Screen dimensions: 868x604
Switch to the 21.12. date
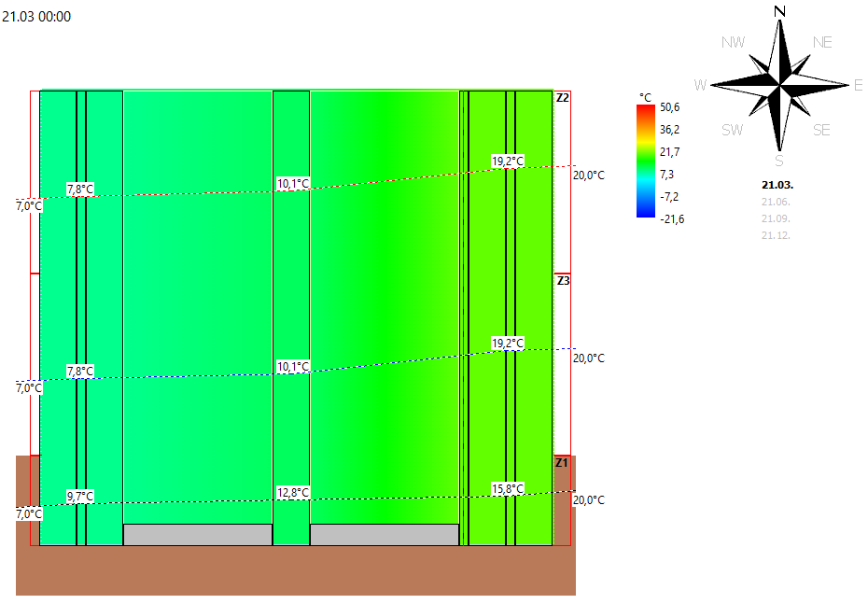(x=777, y=235)
